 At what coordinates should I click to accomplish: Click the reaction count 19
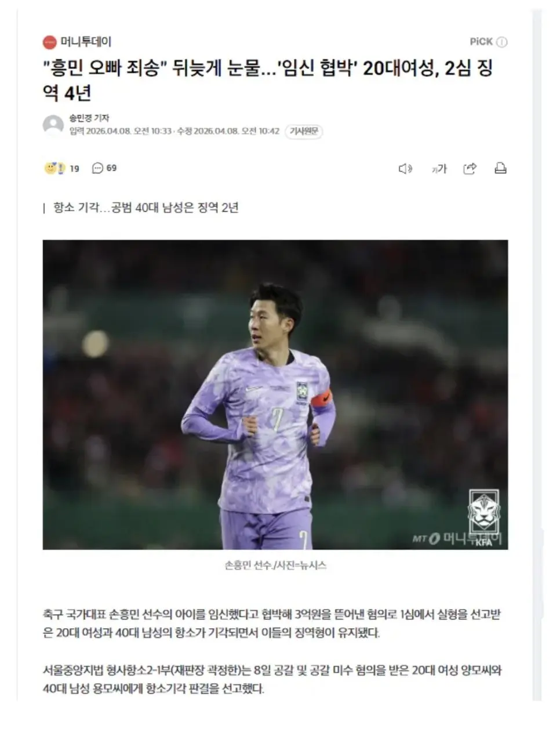tap(74, 168)
